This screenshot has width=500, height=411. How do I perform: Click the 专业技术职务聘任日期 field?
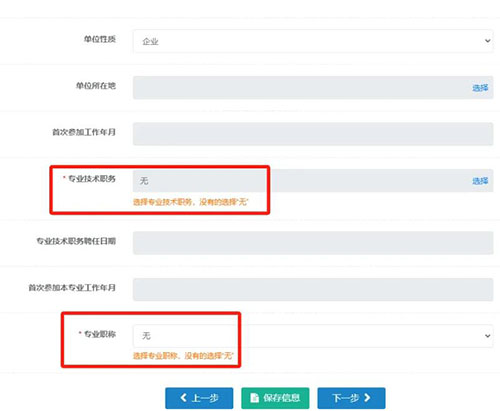tap(313, 243)
